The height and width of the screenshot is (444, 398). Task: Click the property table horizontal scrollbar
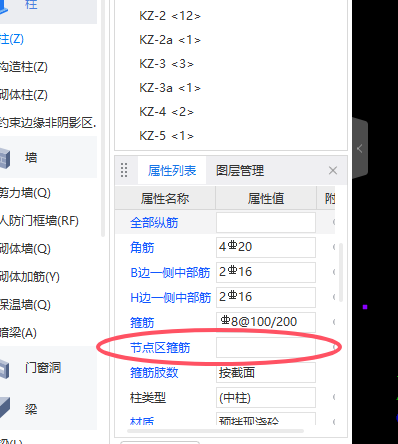tap(215, 431)
